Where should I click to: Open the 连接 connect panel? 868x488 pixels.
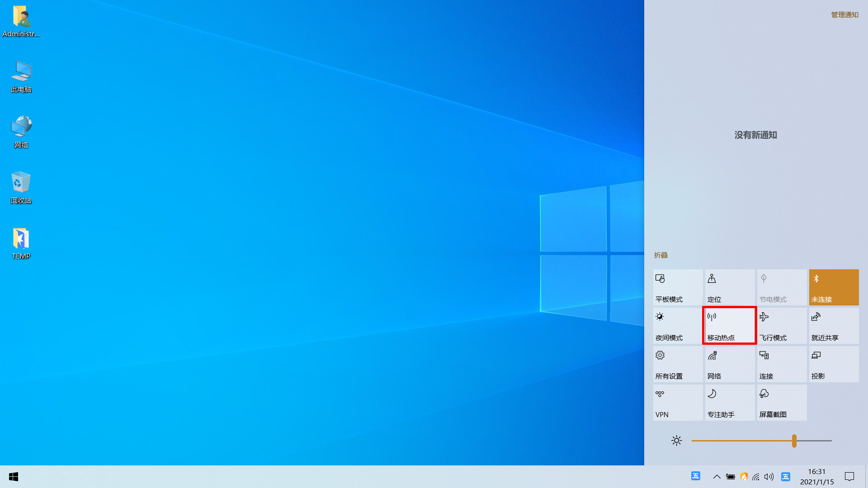click(781, 364)
